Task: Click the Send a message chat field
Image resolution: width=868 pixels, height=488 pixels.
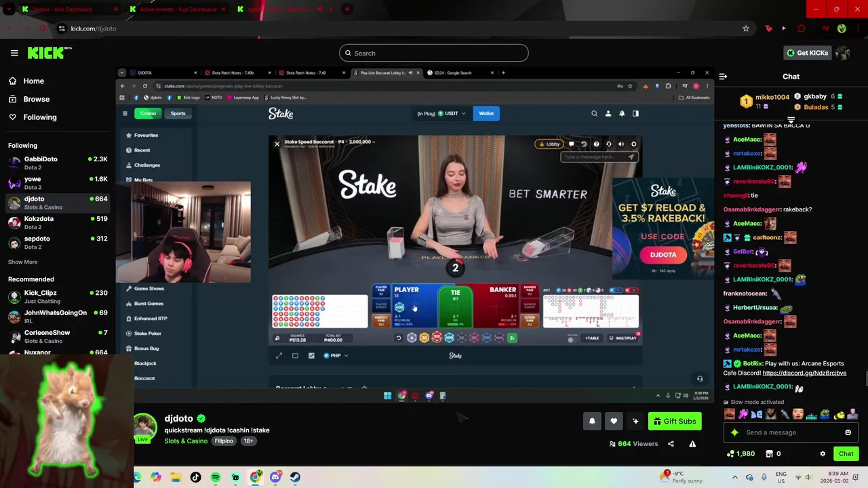Action: coord(790,432)
